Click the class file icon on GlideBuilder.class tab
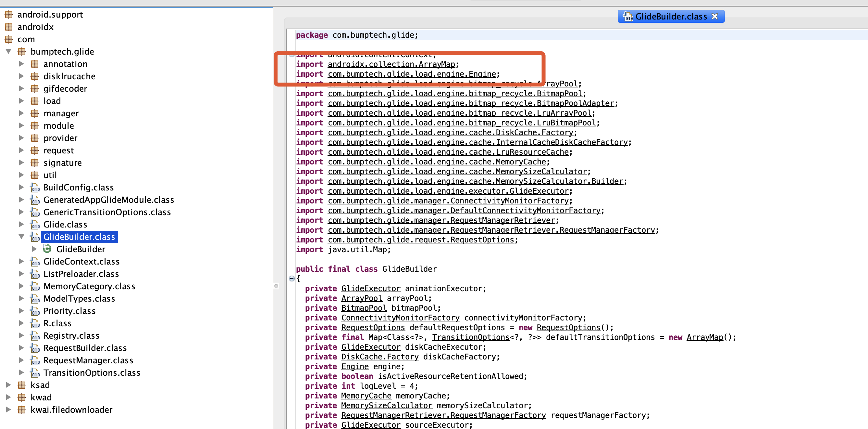Image resolution: width=868 pixels, height=429 pixels. click(x=628, y=16)
